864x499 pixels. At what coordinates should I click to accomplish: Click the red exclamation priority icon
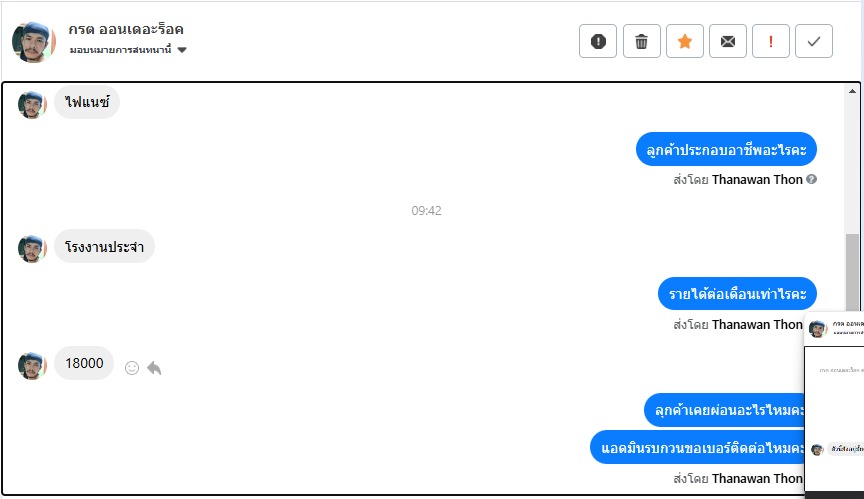coord(771,41)
